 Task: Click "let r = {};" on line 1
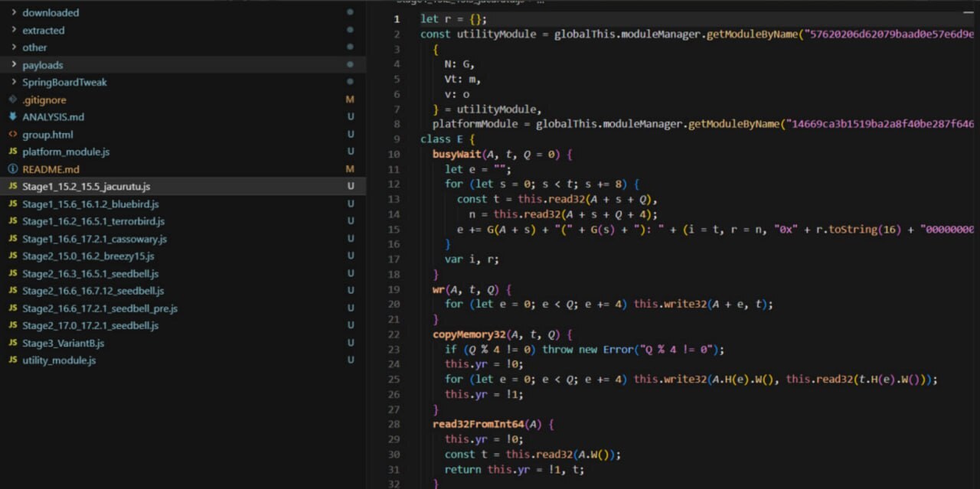pyautogui.click(x=453, y=19)
